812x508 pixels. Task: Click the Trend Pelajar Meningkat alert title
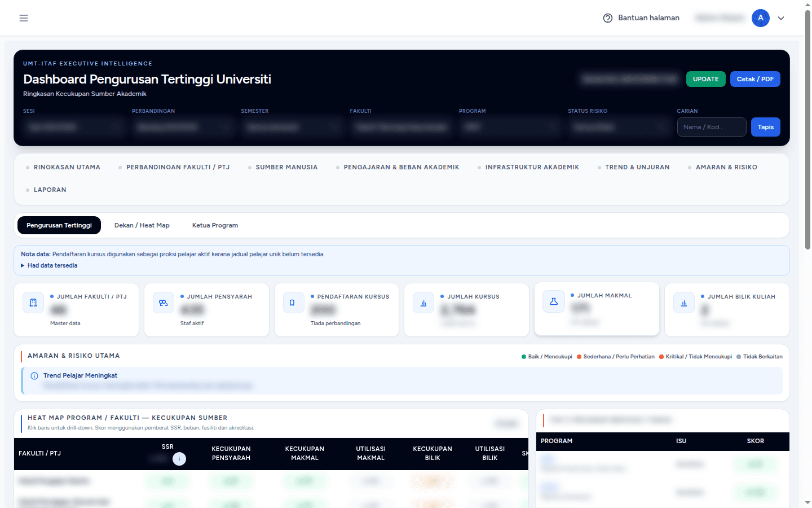80,375
